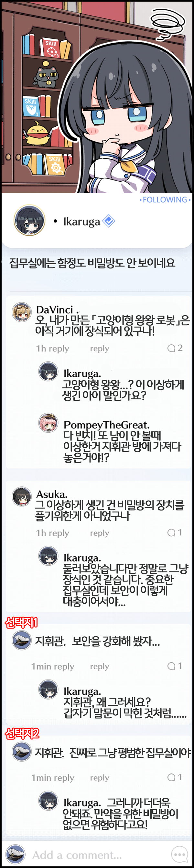This screenshot has width=194, height=868.
Task: Click the Add a comment input field
Action: [98, 855]
